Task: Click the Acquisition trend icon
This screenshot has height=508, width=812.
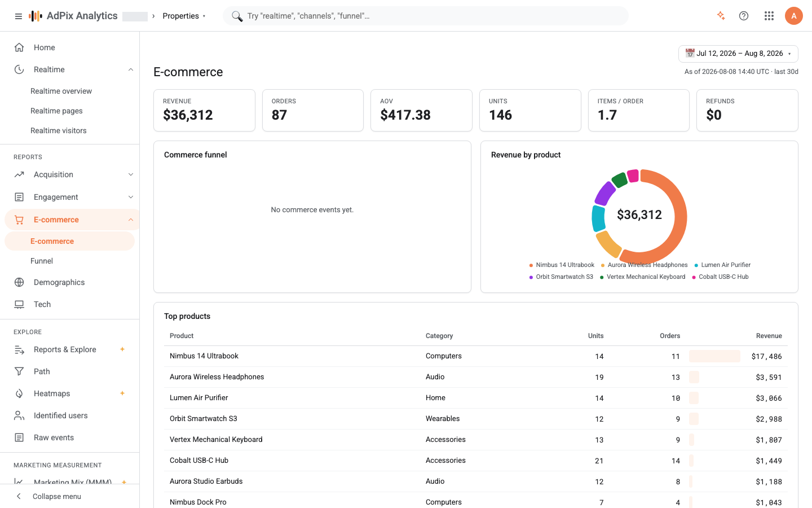Action: tap(19, 174)
